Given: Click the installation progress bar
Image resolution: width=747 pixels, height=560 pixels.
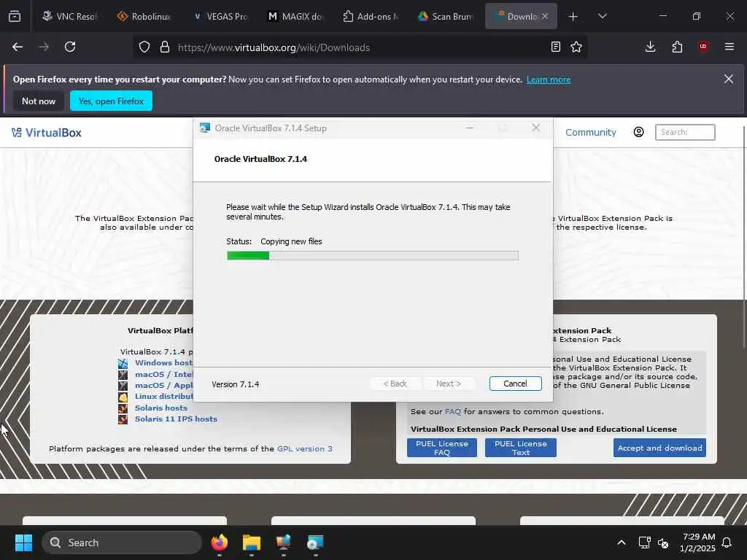Looking at the screenshot, I should [373, 256].
